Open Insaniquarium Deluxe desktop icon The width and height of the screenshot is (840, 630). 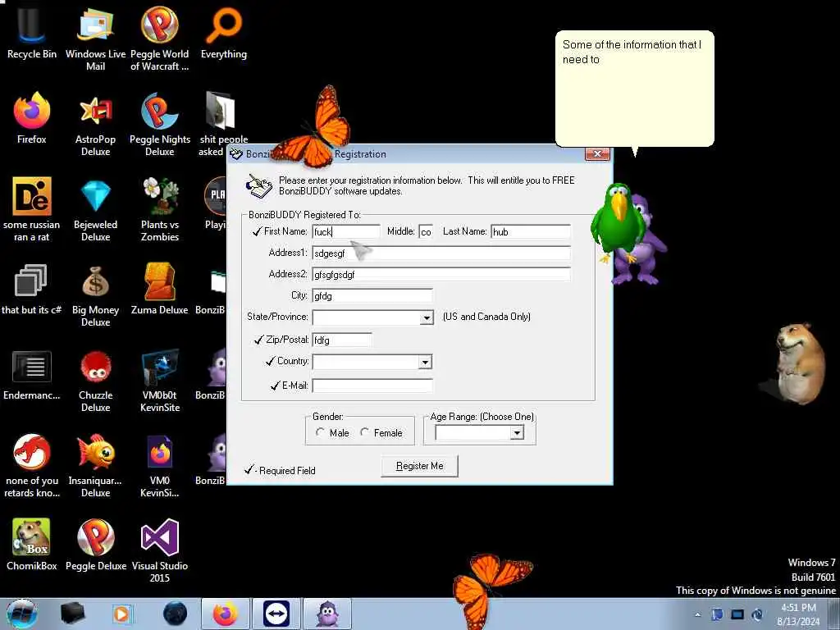point(95,465)
